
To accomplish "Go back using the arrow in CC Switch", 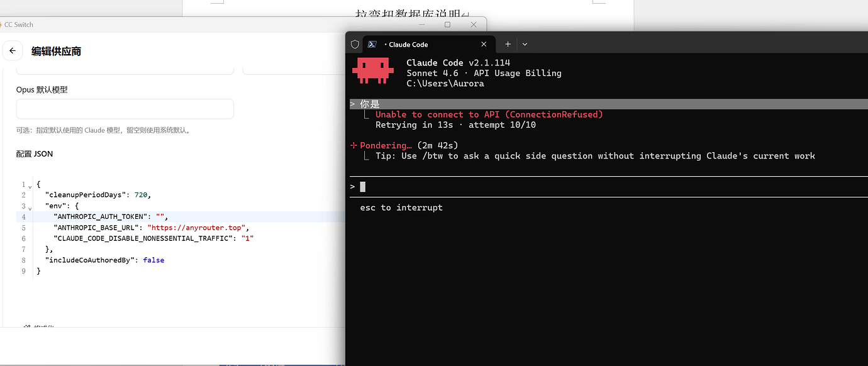I will pos(13,51).
